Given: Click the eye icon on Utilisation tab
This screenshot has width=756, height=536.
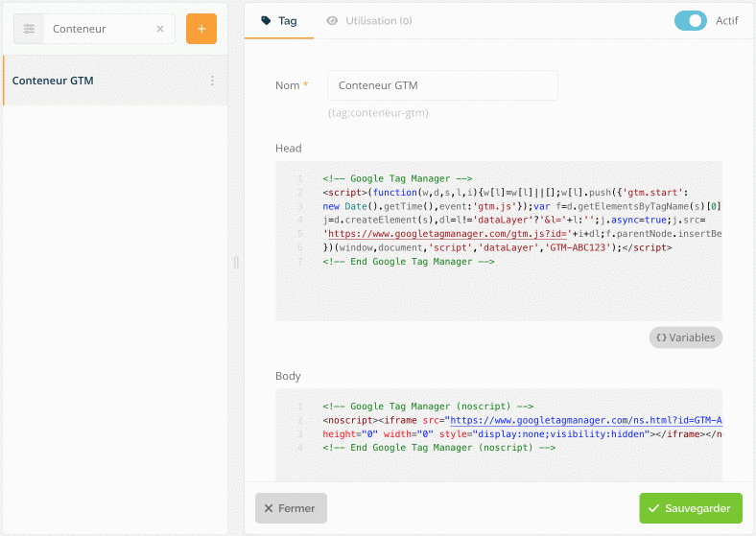Looking at the screenshot, I should (332, 21).
